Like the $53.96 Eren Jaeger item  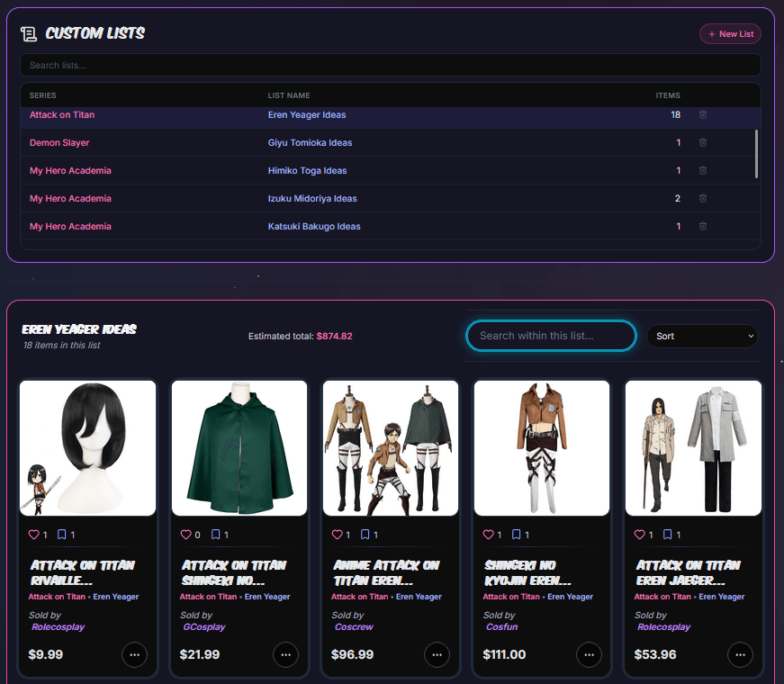(639, 535)
